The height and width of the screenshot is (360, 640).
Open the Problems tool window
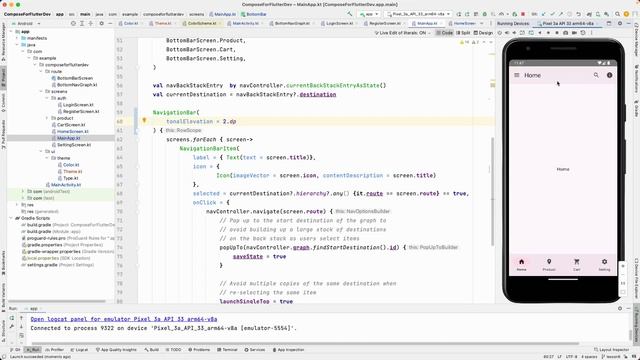click(x=199, y=350)
